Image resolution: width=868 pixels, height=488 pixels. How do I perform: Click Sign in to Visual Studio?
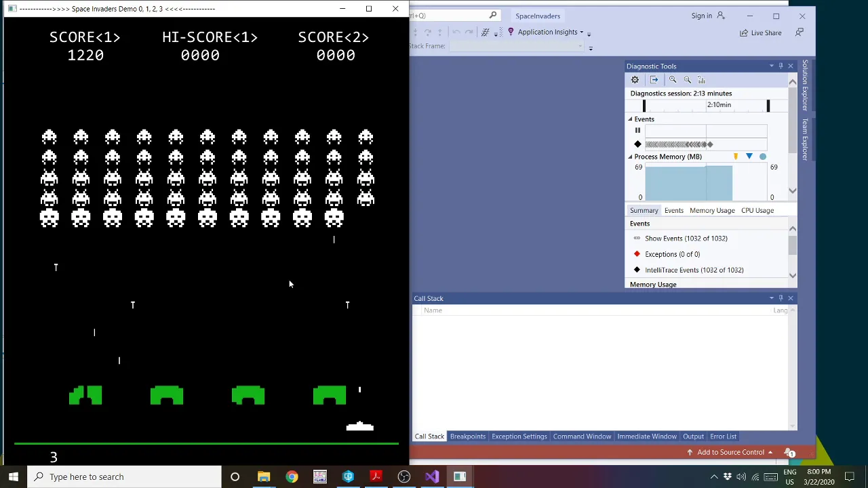[x=708, y=16]
